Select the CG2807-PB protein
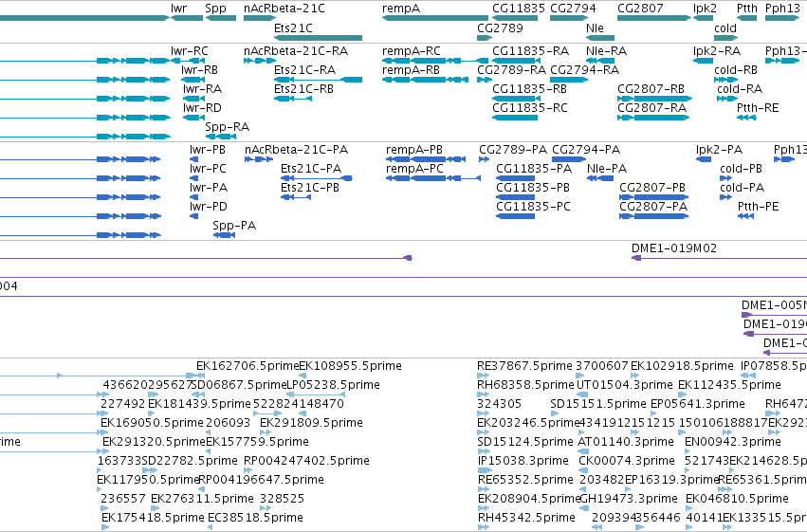Image resolution: width=807 pixels, height=532 pixels. click(653, 197)
